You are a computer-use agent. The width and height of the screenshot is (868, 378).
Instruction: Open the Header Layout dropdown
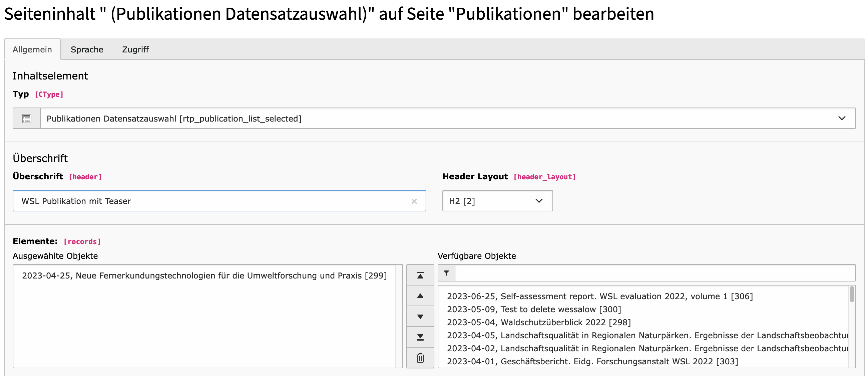coord(497,201)
